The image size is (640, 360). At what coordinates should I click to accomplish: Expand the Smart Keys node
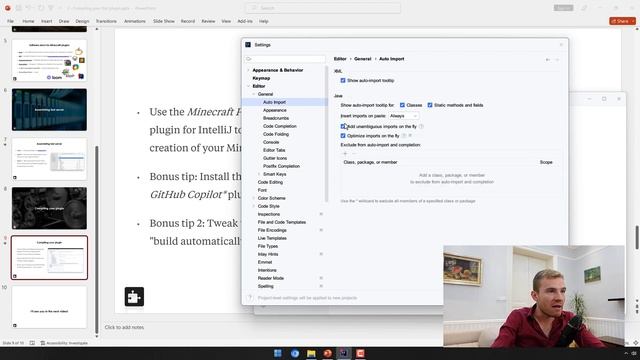[x=259, y=174]
